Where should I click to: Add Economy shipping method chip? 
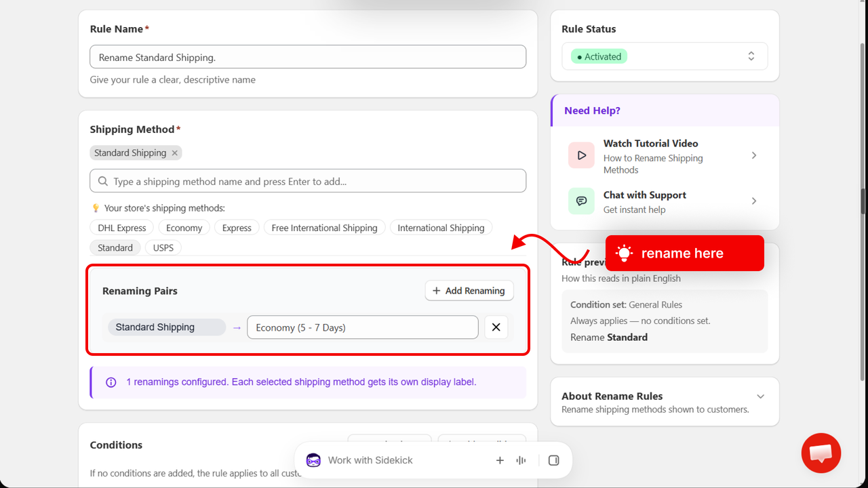click(184, 228)
